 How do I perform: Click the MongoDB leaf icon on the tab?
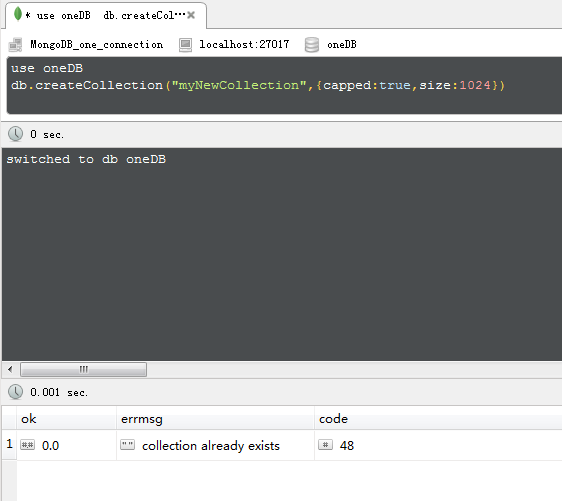18,14
